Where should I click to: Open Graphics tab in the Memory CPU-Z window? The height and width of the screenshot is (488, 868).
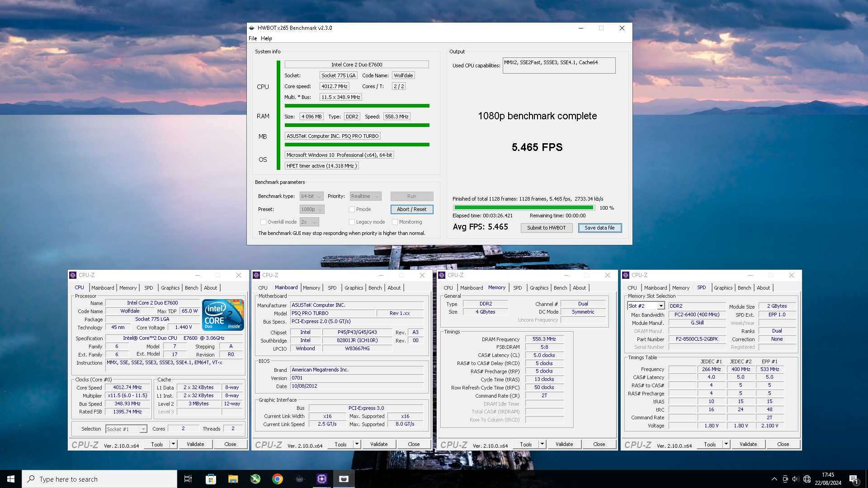pos(539,288)
